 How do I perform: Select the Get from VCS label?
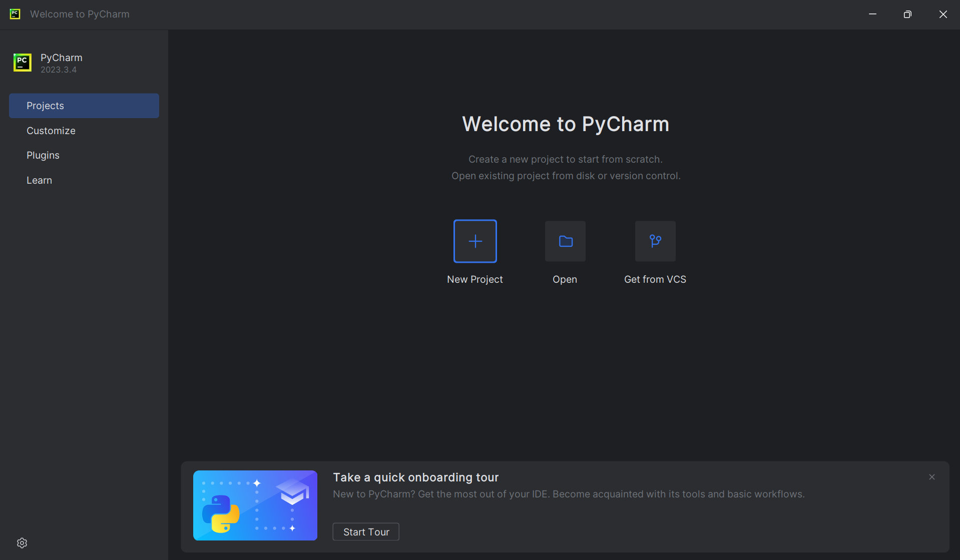(655, 279)
